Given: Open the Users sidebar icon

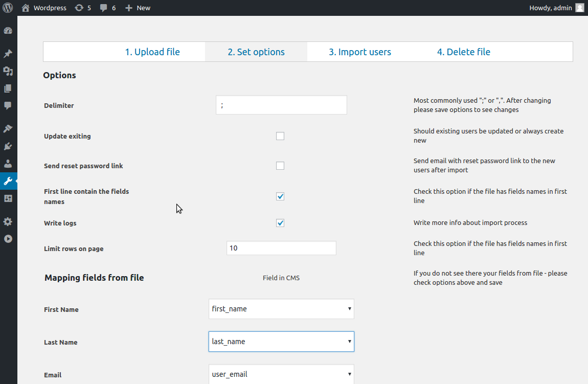Looking at the screenshot, I should (8, 164).
